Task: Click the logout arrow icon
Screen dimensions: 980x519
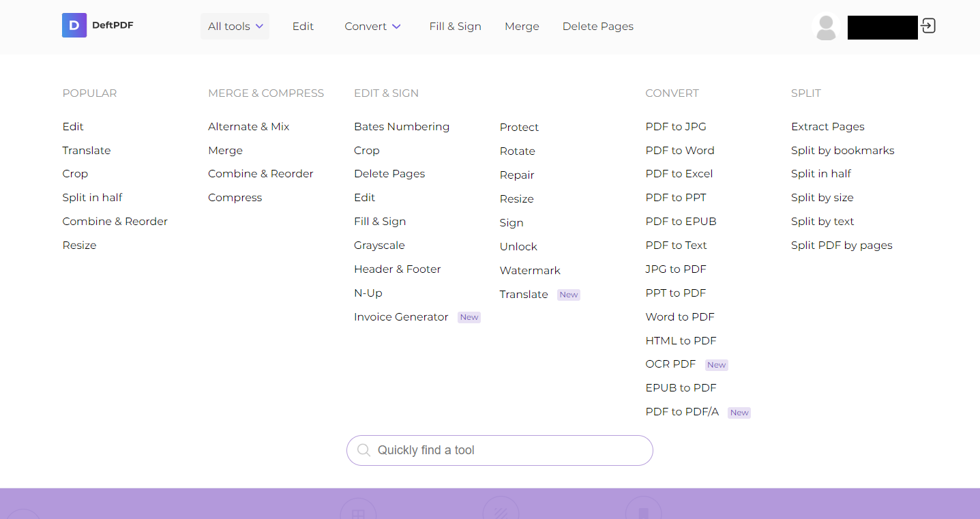Action: point(927,26)
